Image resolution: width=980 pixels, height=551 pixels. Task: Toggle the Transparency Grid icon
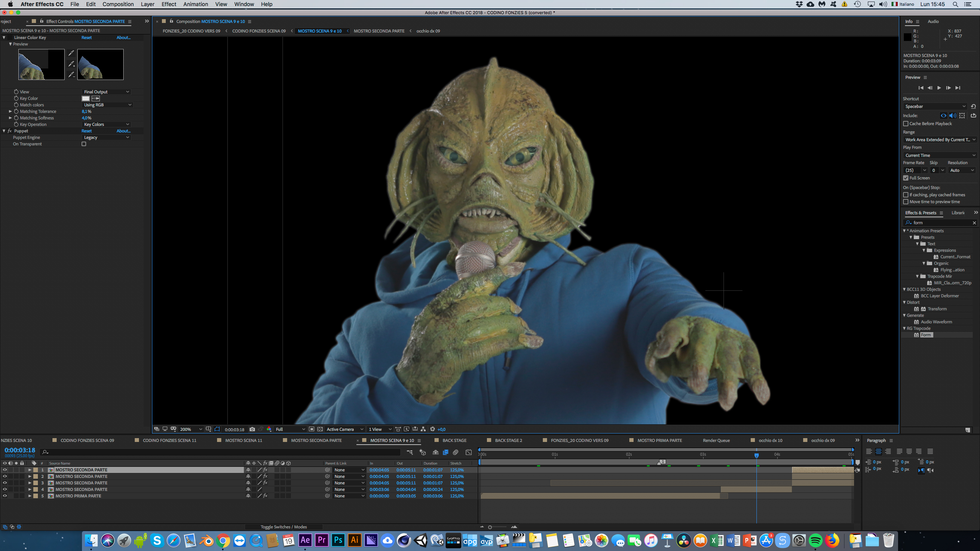tap(320, 429)
